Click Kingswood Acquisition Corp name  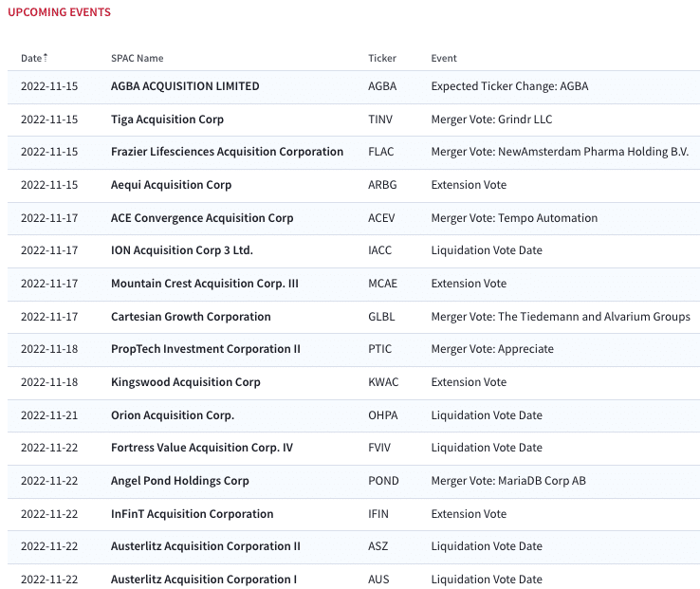pos(185,382)
